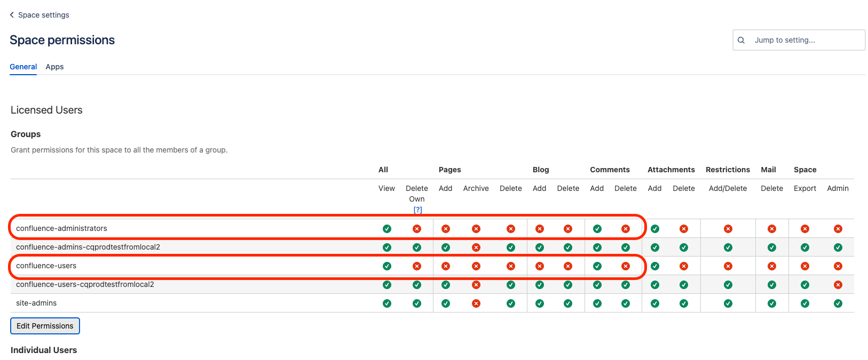The height and width of the screenshot is (360, 868).
Task: Click confluence-users row View check icon
Action: (x=387, y=266)
